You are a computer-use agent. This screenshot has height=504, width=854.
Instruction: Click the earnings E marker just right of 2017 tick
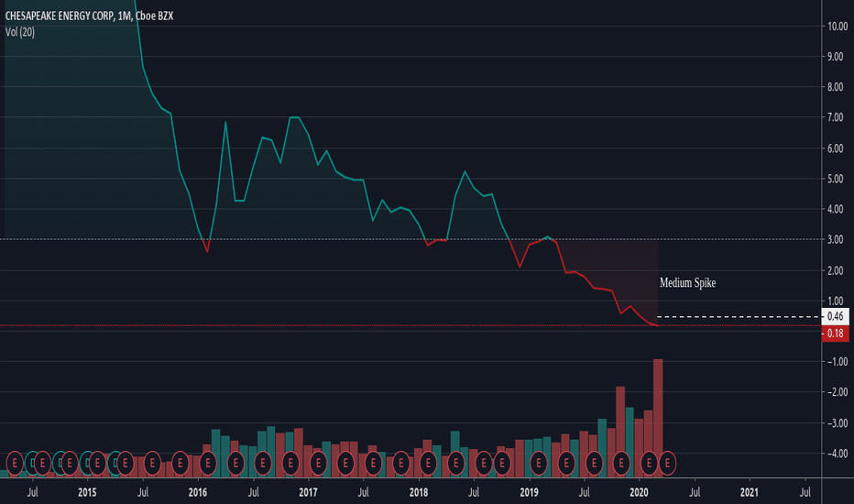point(318,464)
